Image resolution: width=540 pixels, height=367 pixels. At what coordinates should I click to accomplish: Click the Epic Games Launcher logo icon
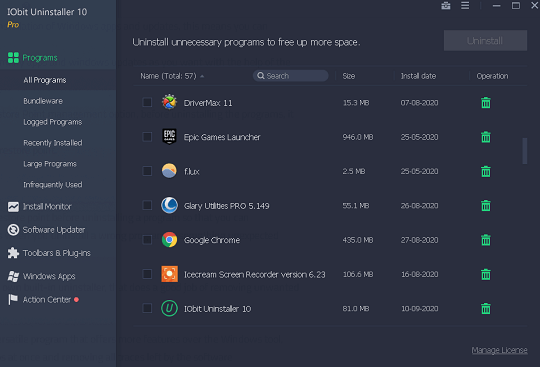pyautogui.click(x=169, y=136)
